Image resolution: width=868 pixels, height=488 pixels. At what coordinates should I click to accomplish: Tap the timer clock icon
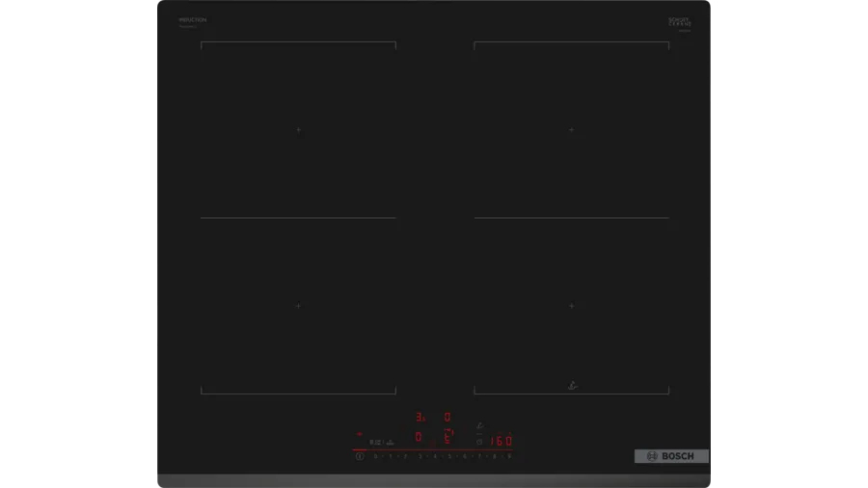coord(479,442)
